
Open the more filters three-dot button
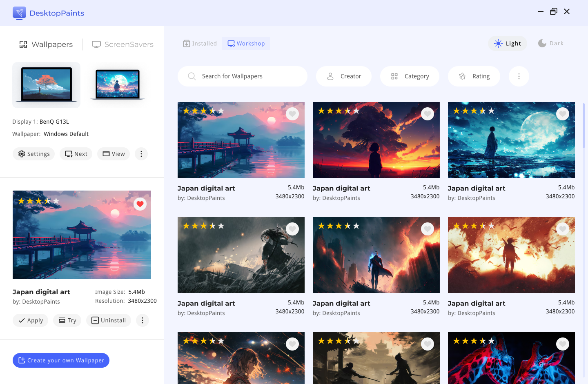[x=519, y=76]
